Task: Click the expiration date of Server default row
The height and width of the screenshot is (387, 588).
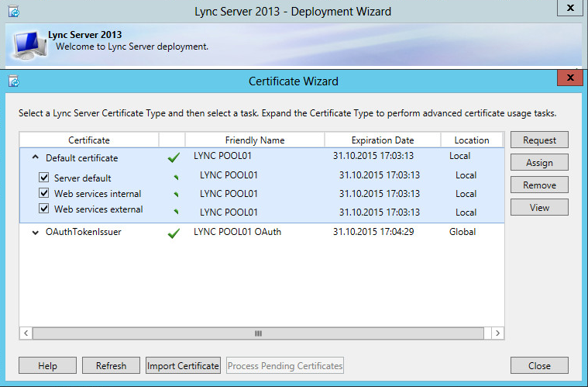Action: coord(380,175)
